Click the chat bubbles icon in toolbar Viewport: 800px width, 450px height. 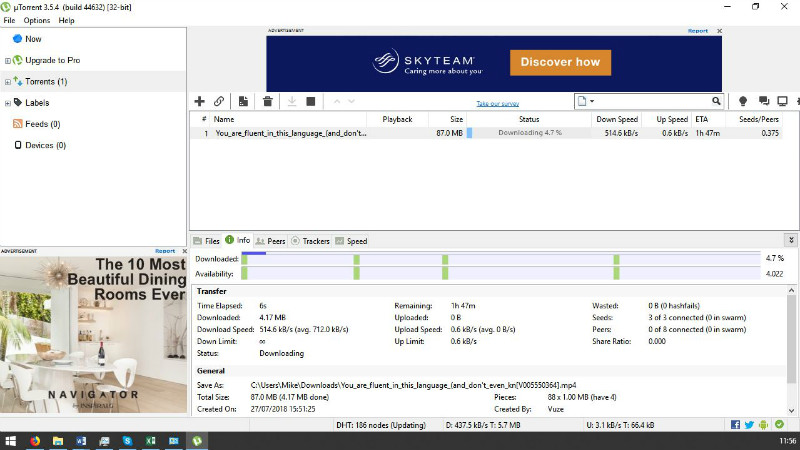coord(763,101)
